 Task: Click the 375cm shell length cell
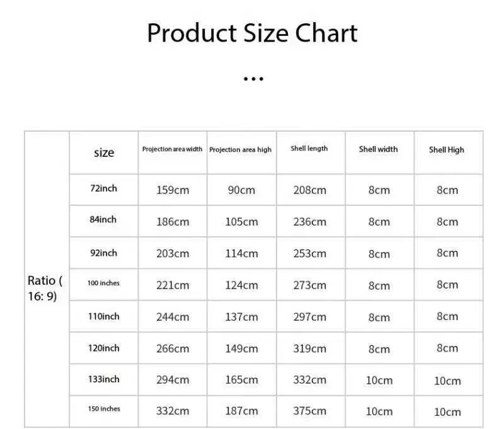tap(309, 411)
